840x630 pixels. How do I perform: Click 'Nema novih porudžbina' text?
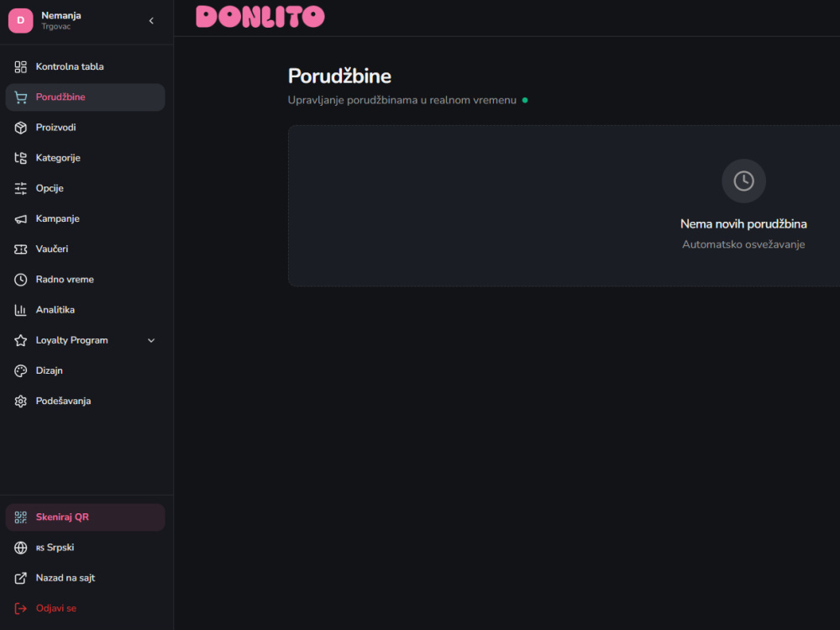coord(743,224)
